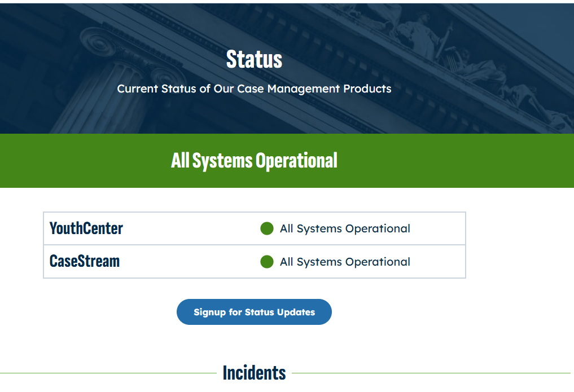Select the CaseStream product name

85,262
